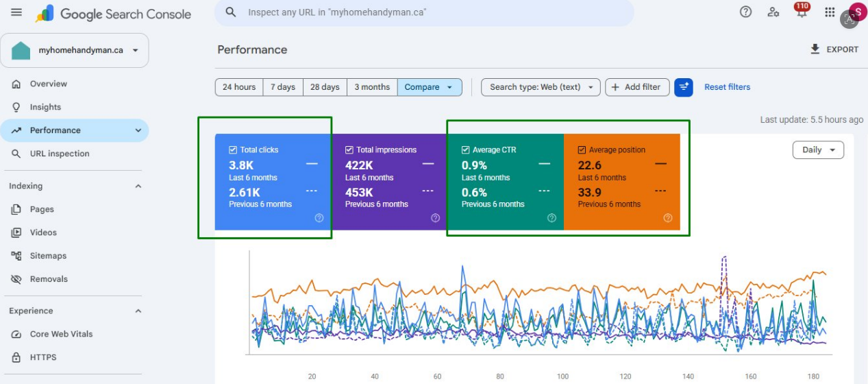Open the Help question mark icon
Viewport: 868px width, 384px height.
coord(746,12)
